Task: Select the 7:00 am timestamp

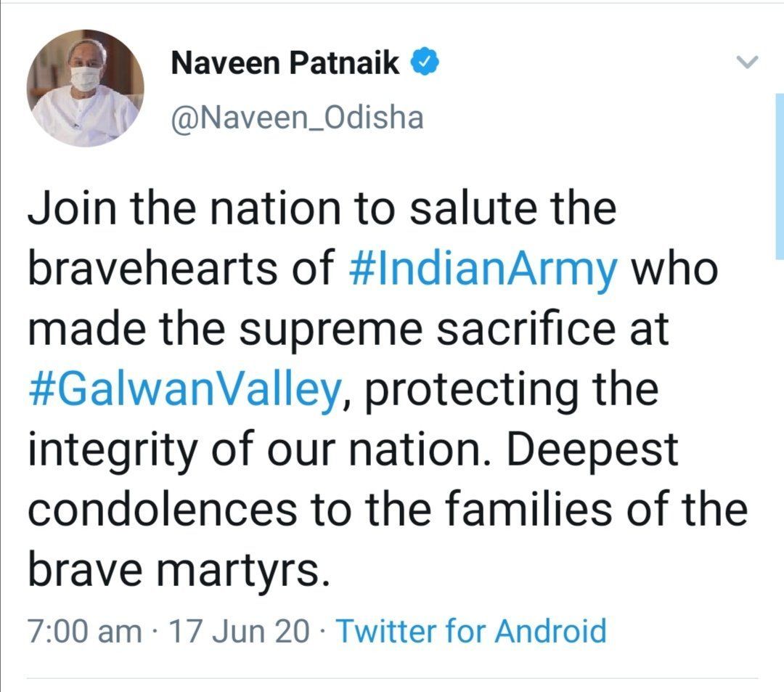Action: point(84,631)
